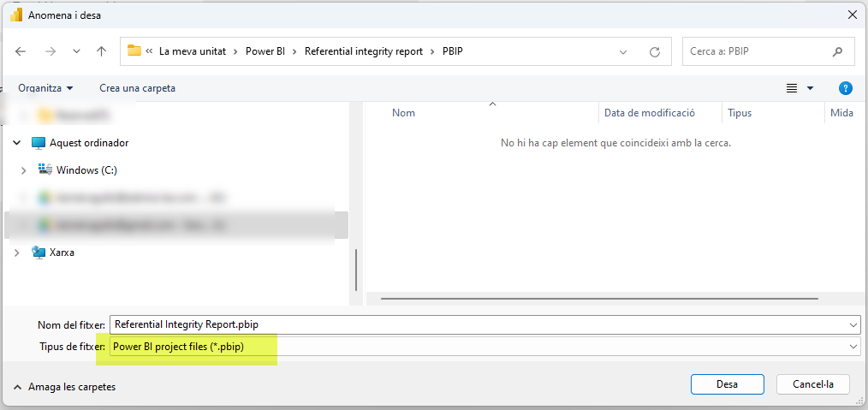Open the recent locations chevron

(x=76, y=51)
